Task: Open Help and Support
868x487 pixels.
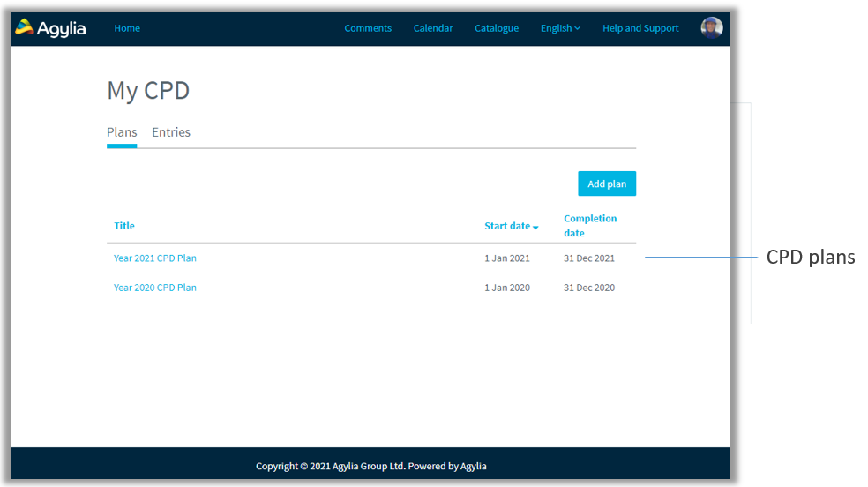Action: 640,28
